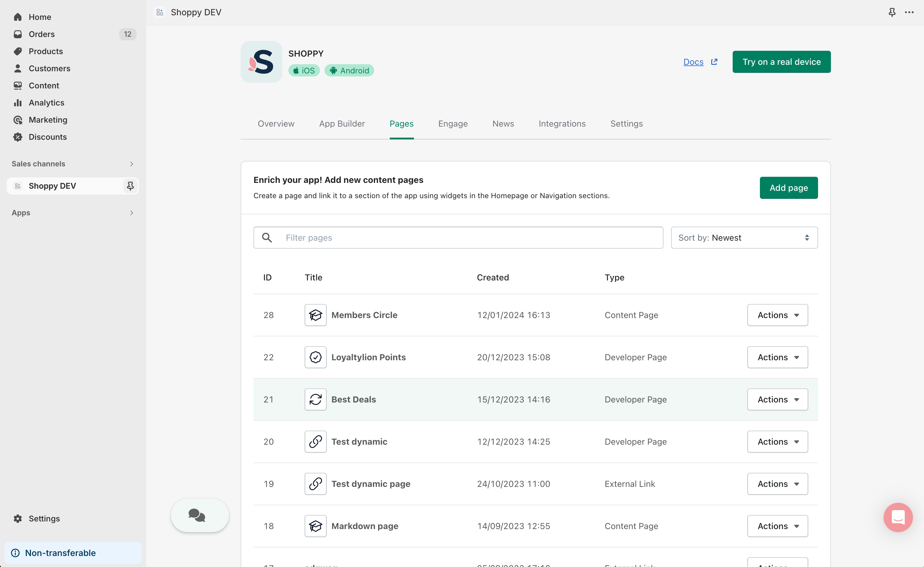Image resolution: width=924 pixels, height=567 pixels.
Task: Click the Shoppy app logo thumbnail
Action: coord(261,62)
